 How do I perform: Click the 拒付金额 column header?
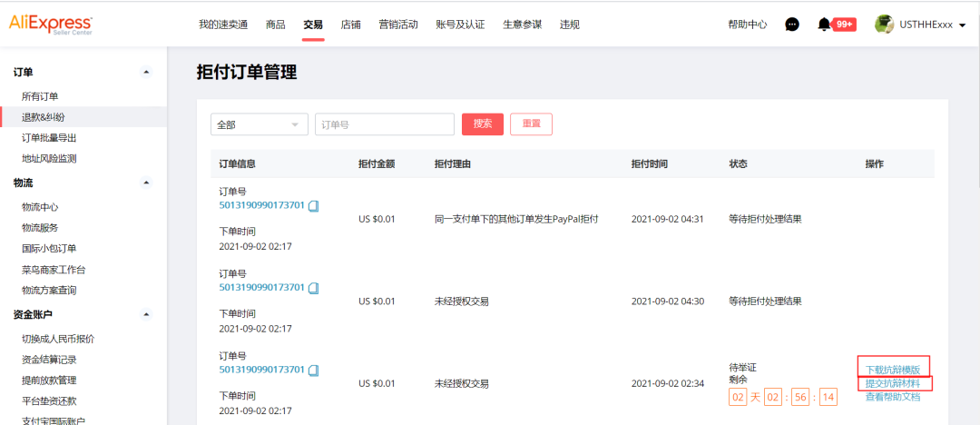pyautogui.click(x=377, y=164)
